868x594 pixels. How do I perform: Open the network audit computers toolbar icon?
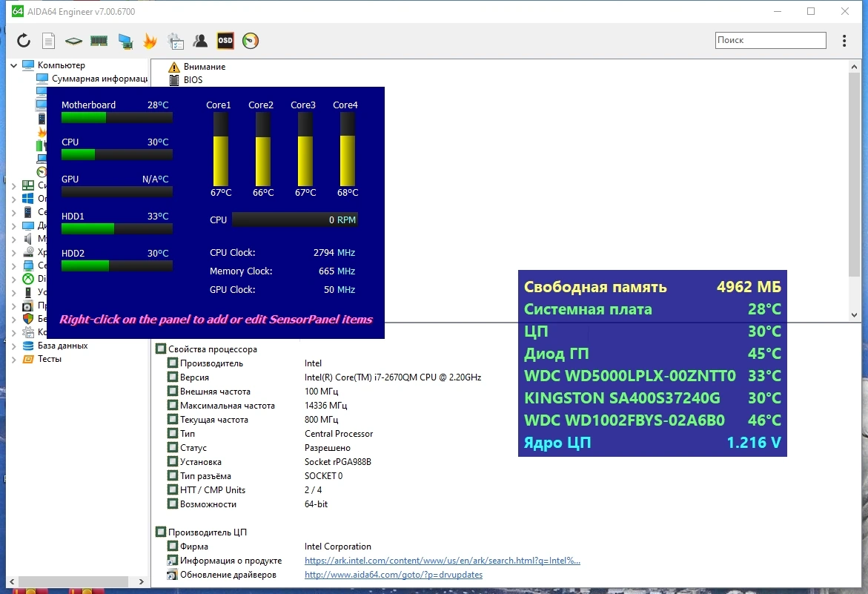click(125, 41)
